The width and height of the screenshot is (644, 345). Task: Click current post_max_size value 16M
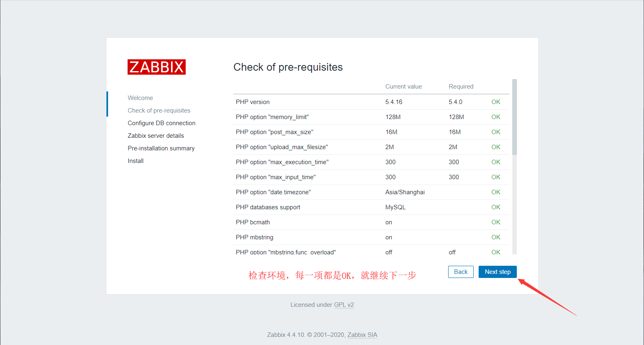391,132
